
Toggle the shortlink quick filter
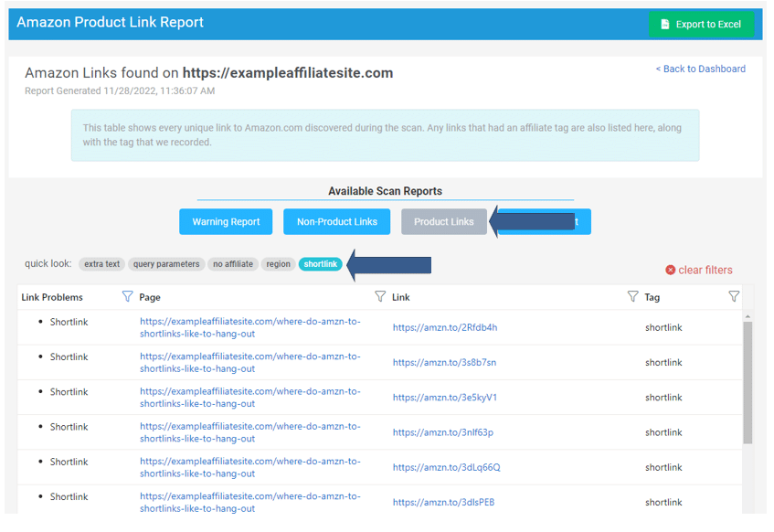click(321, 264)
